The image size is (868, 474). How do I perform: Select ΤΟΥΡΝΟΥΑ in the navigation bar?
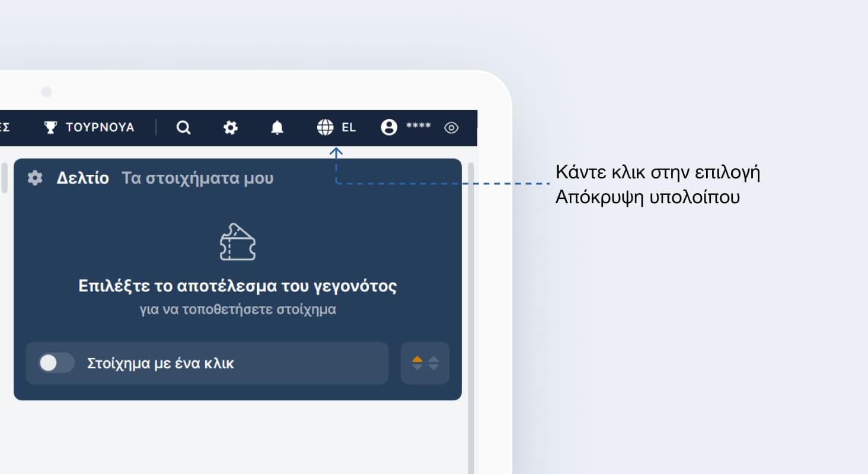[x=100, y=127]
